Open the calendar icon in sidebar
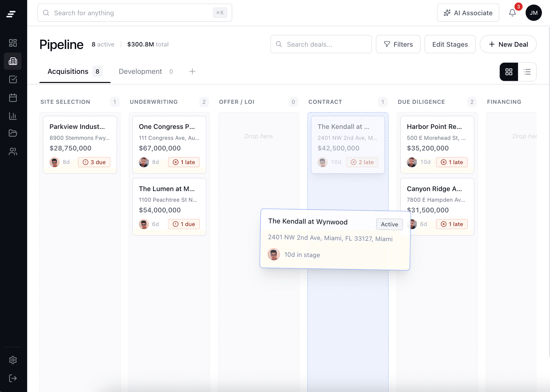The height and width of the screenshot is (392, 550). point(13,98)
